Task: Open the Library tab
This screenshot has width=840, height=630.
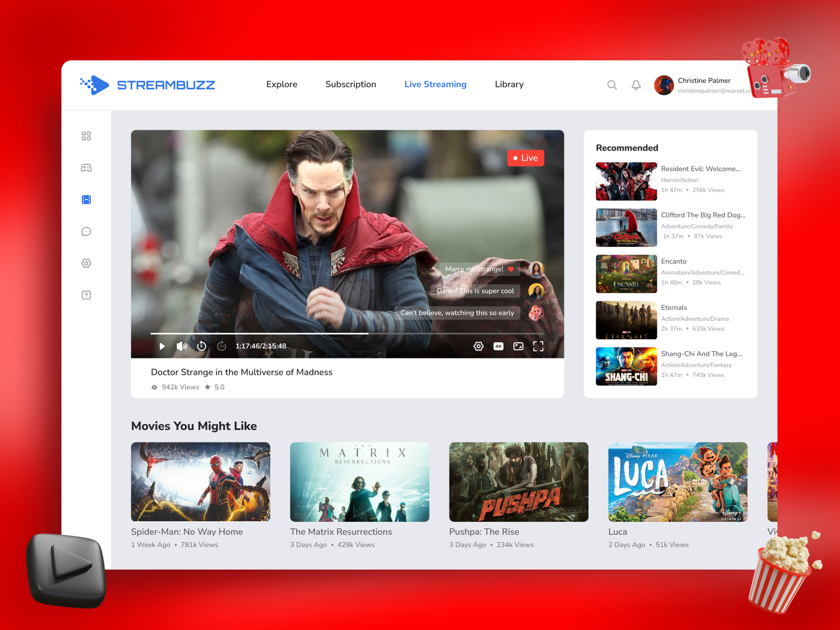Action: coord(509,85)
